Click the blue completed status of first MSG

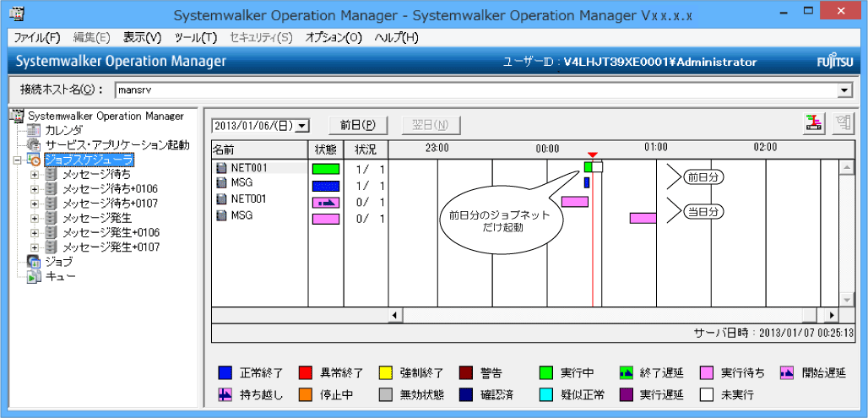326,186
